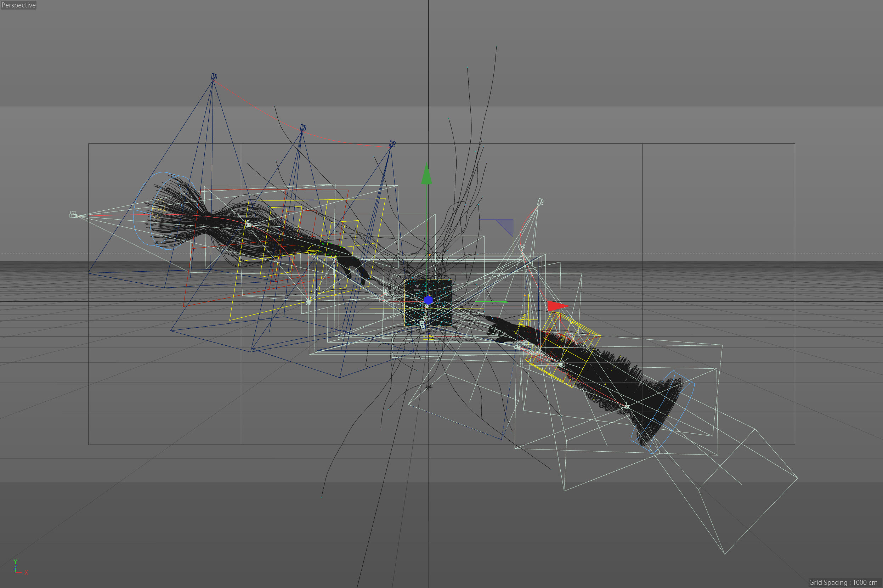The width and height of the screenshot is (883, 588).
Task: Select the highest white camera right of the gizmo
Action: [x=540, y=202]
